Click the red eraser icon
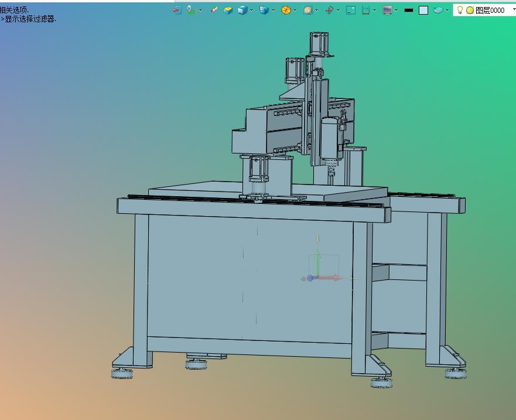Image resolution: width=516 pixels, height=420 pixels. 214,10
